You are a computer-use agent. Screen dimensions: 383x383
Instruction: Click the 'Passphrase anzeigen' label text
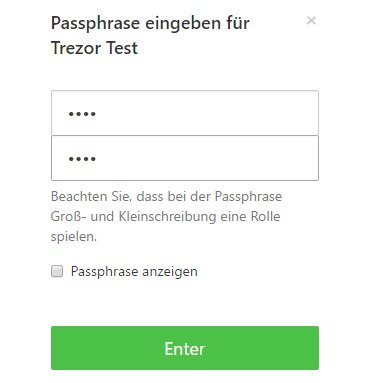pyautogui.click(x=134, y=272)
